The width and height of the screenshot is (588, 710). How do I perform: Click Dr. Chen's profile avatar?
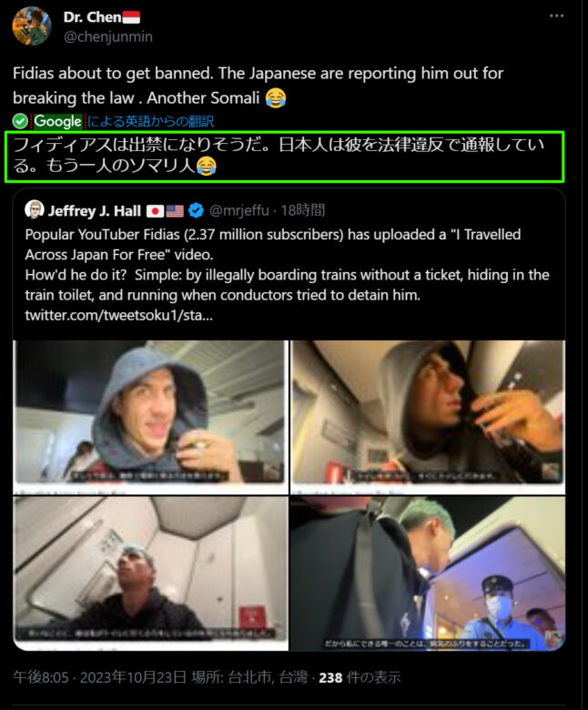32,26
